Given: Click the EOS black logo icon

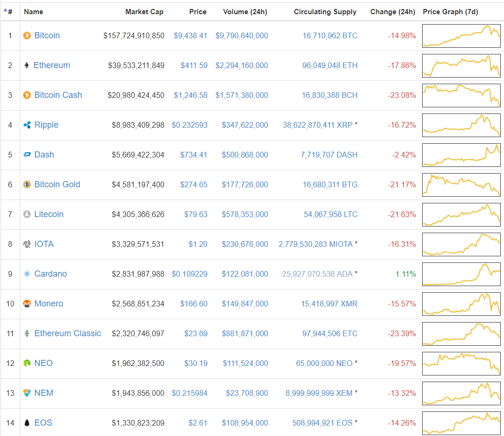Looking at the screenshot, I should [x=27, y=423].
